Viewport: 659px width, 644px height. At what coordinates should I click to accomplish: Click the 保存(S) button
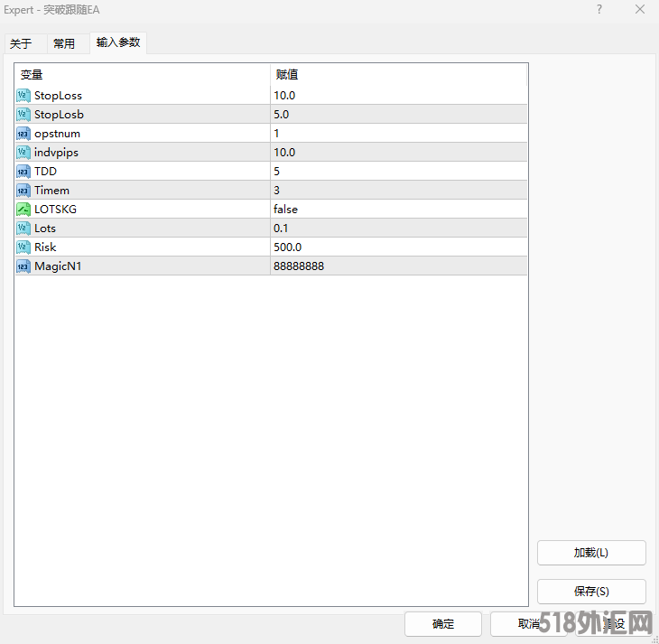[591, 592]
